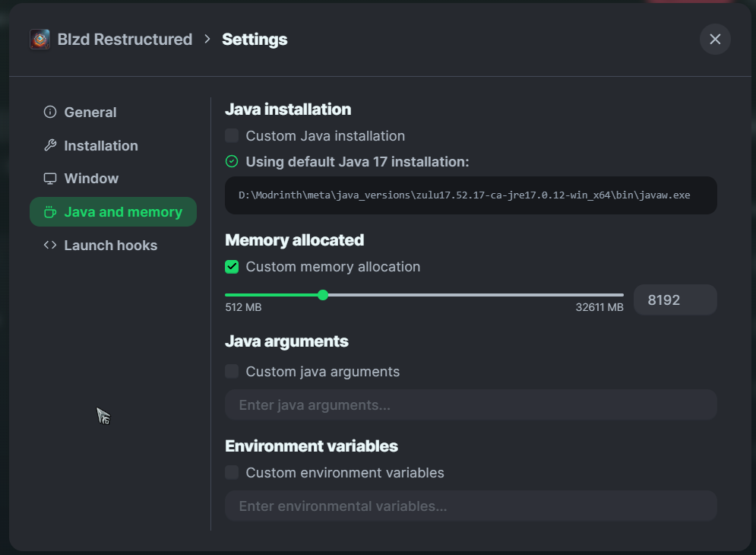Click the General info icon in sidebar
756x555 pixels.
[x=50, y=113]
